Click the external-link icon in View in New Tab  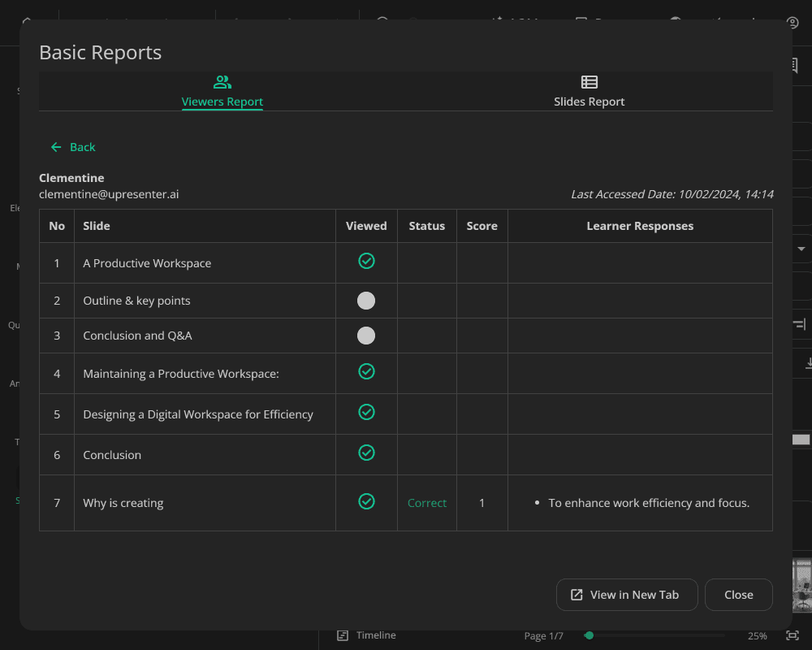point(577,595)
